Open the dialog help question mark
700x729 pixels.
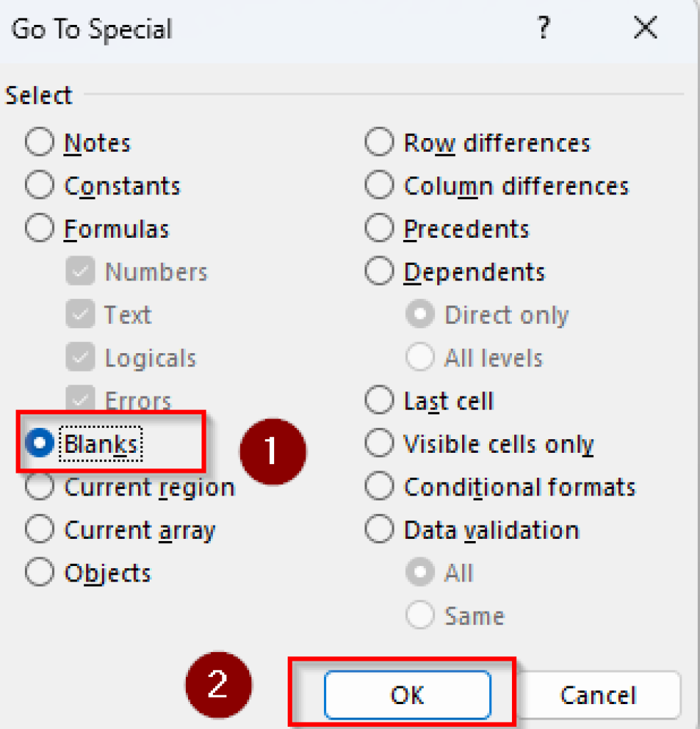pyautogui.click(x=544, y=28)
